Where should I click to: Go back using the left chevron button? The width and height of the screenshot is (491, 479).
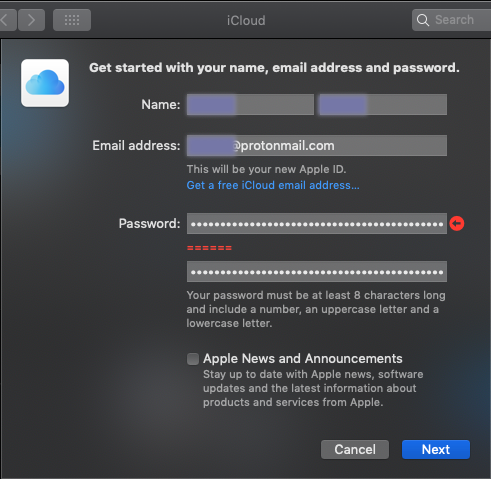point(7,20)
